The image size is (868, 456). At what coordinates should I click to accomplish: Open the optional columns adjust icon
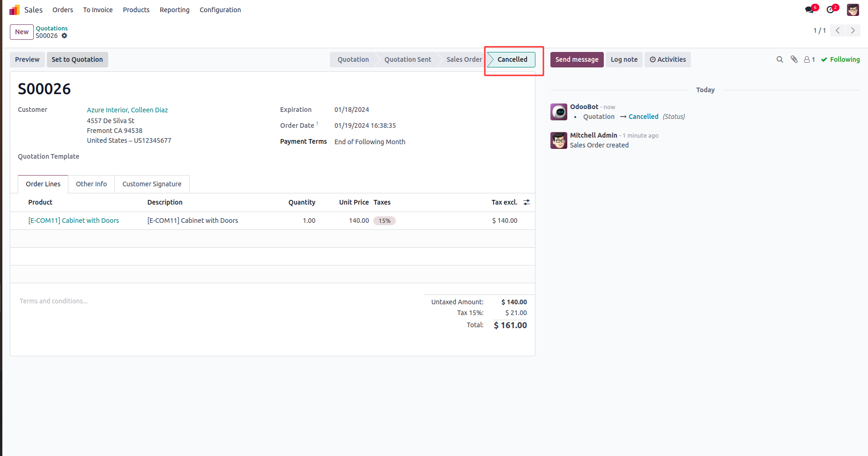coord(527,202)
